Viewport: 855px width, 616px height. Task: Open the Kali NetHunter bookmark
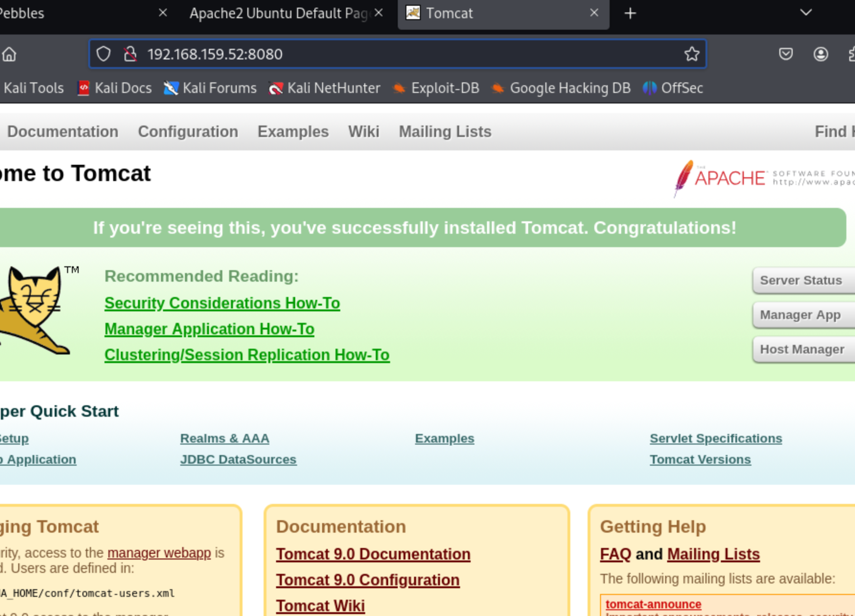(324, 88)
